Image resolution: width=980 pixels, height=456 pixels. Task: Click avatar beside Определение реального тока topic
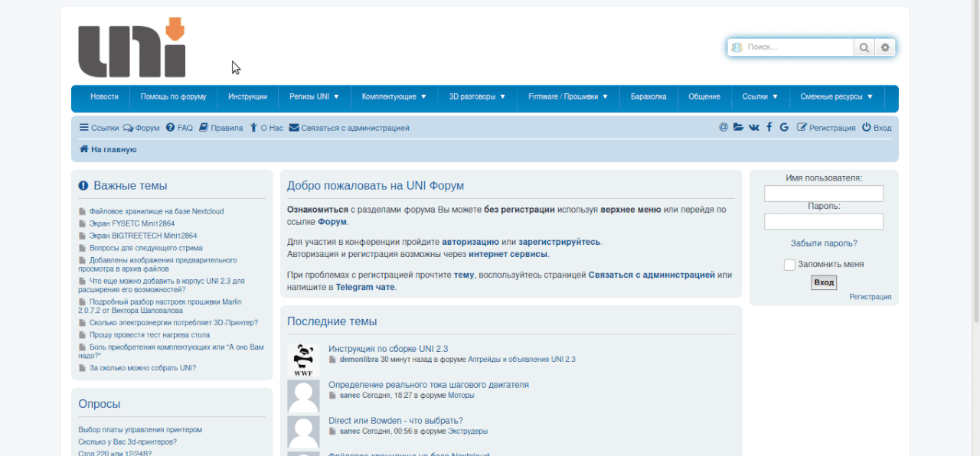coord(303,396)
